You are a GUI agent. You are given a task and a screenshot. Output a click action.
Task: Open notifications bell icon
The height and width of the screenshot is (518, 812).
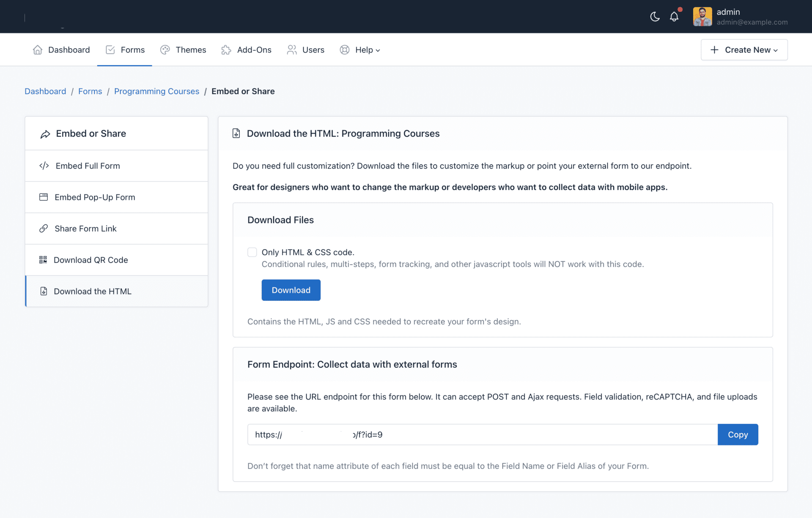[x=674, y=17]
